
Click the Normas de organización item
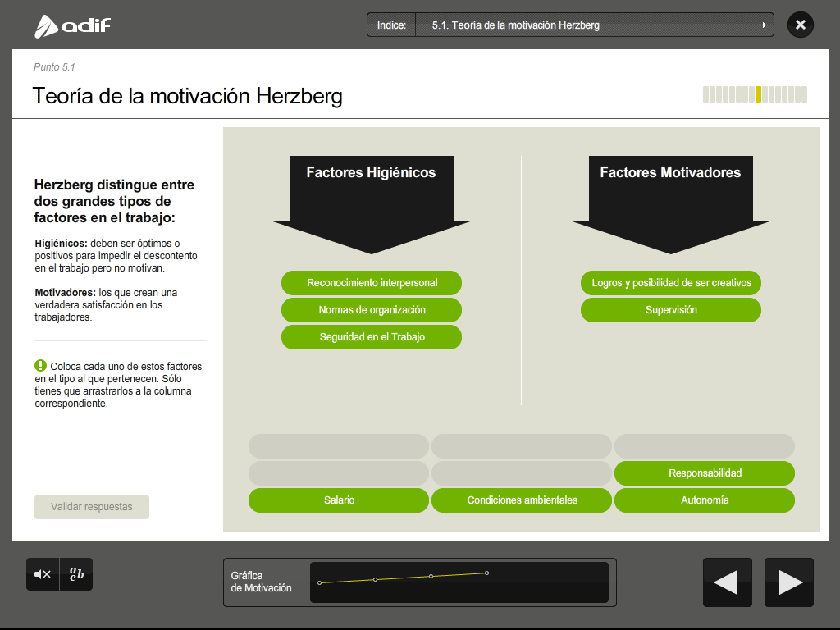pyautogui.click(x=372, y=310)
